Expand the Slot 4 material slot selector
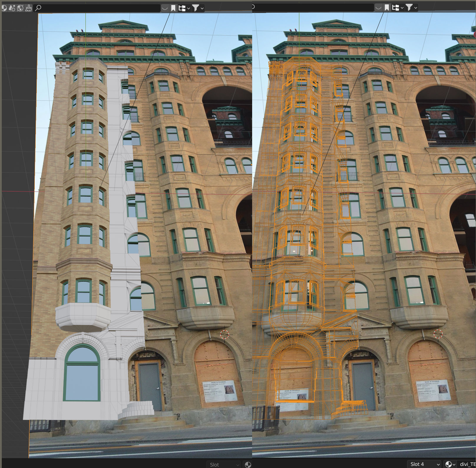 coord(424,464)
